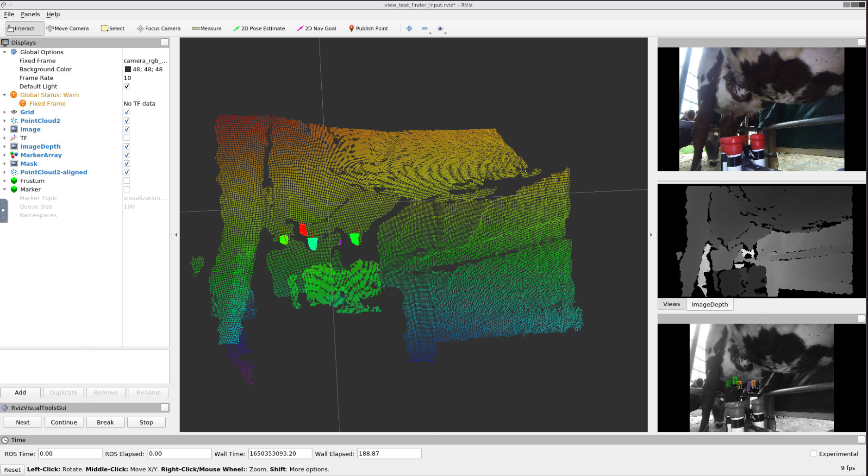Expand the PointCloud2 display node
The height and width of the screenshot is (476, 868).
point(5,120)
